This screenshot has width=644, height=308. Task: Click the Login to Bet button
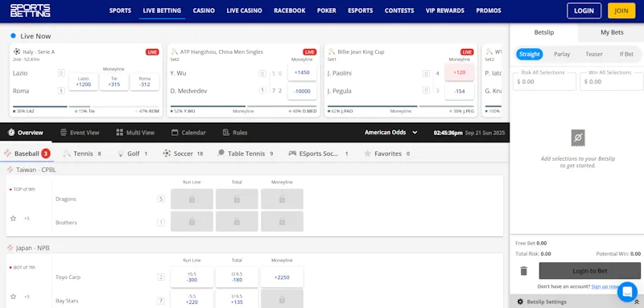point(590,271)
